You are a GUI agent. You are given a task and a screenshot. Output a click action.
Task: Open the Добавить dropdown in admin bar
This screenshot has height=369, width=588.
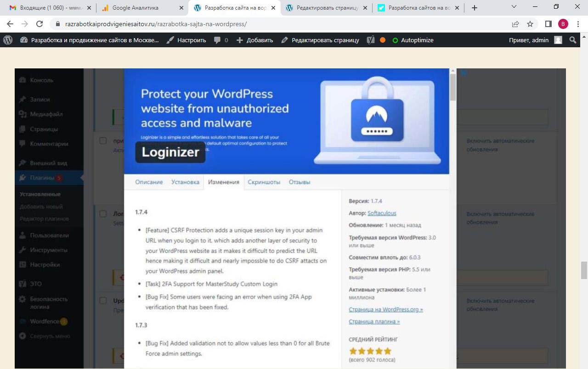point(255,40)
